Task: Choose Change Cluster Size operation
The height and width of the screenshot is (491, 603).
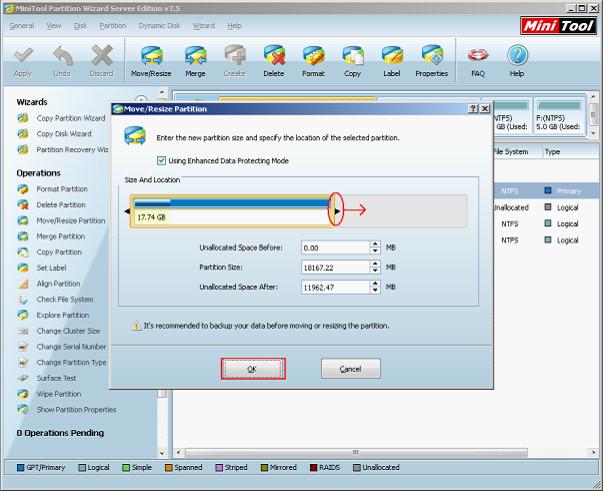Action: tap(58, 331)
